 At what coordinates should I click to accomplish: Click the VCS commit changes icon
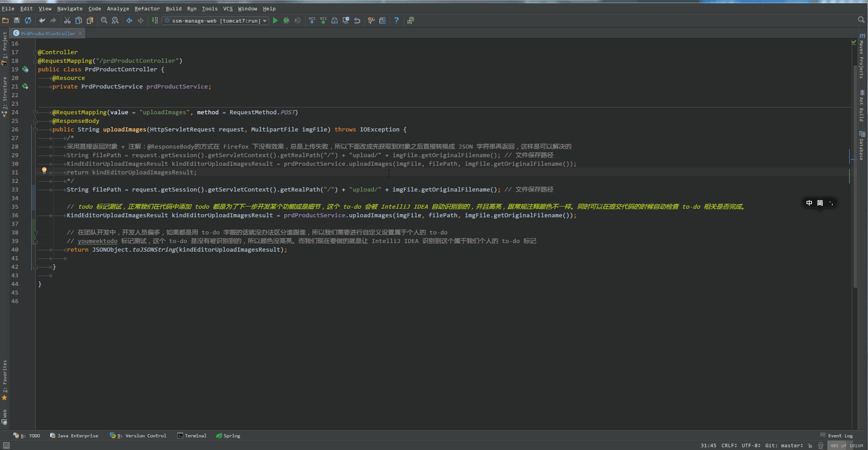[x=323, y=21]
